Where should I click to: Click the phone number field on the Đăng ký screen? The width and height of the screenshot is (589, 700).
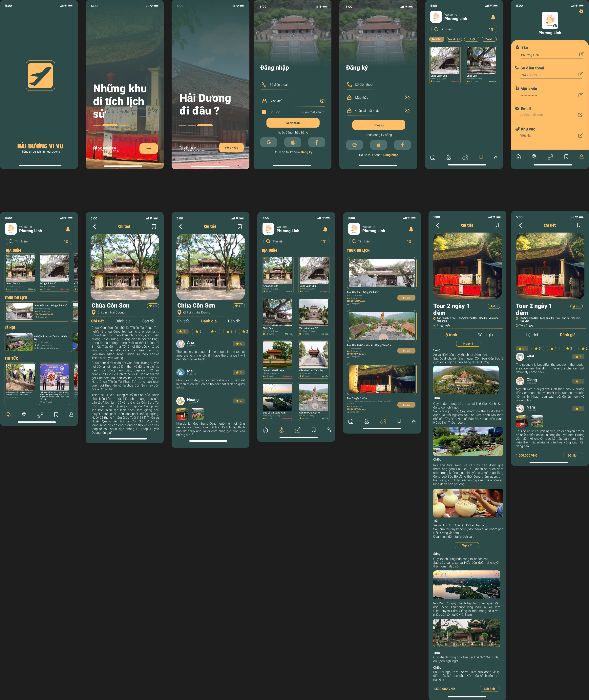pyautogui.click(x=379, y=84)
